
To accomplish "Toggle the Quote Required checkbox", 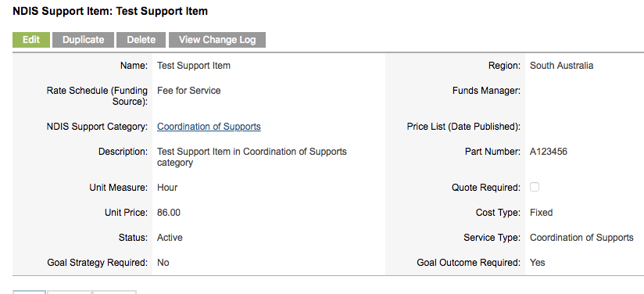I will [535, 187].
